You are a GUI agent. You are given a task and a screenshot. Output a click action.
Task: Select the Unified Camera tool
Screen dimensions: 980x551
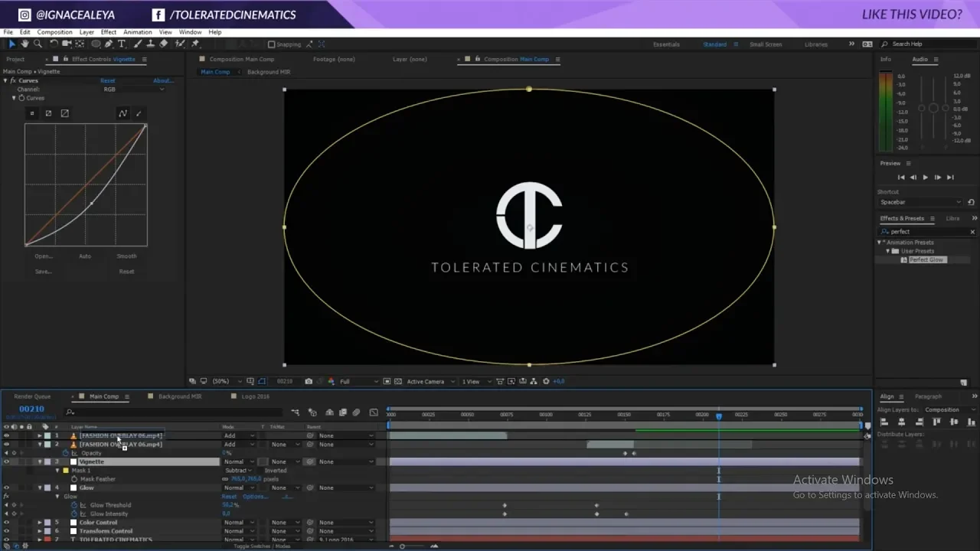coord(67,44)
